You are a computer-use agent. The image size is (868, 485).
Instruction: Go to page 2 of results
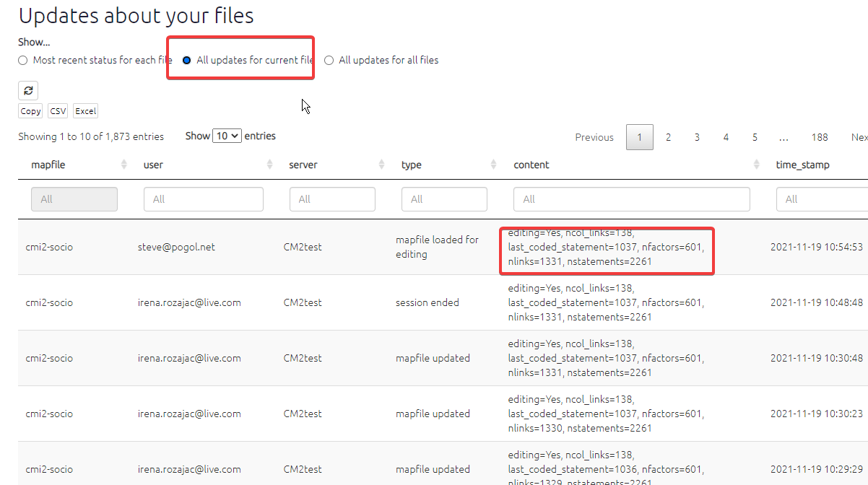[x=668, y=137]
